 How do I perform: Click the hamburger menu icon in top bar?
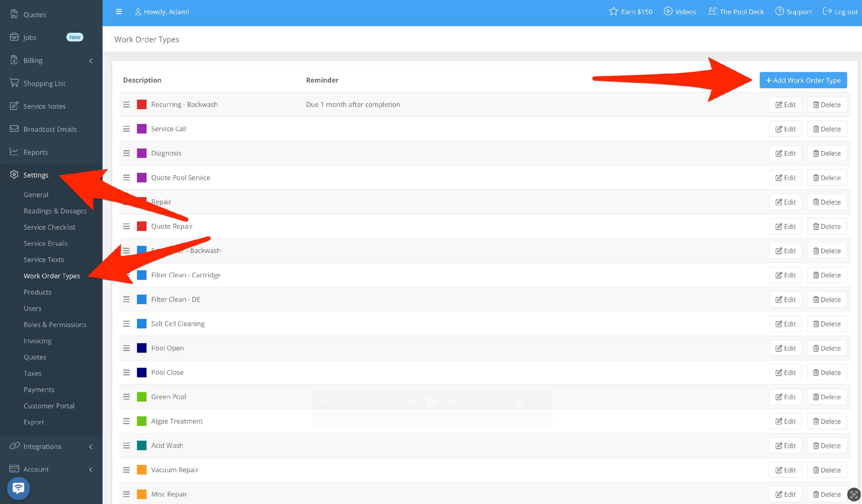(x=119, y=11)
